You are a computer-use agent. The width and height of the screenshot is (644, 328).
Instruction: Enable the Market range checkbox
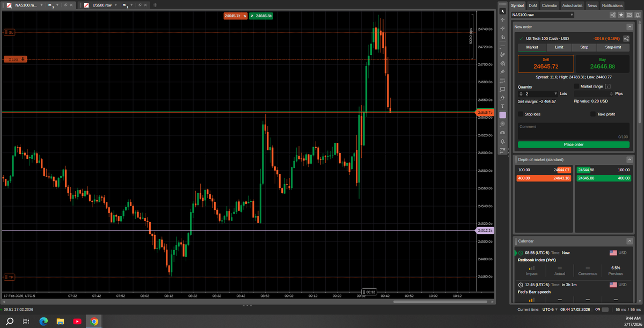pyautogui.click(x=576, y=86)
